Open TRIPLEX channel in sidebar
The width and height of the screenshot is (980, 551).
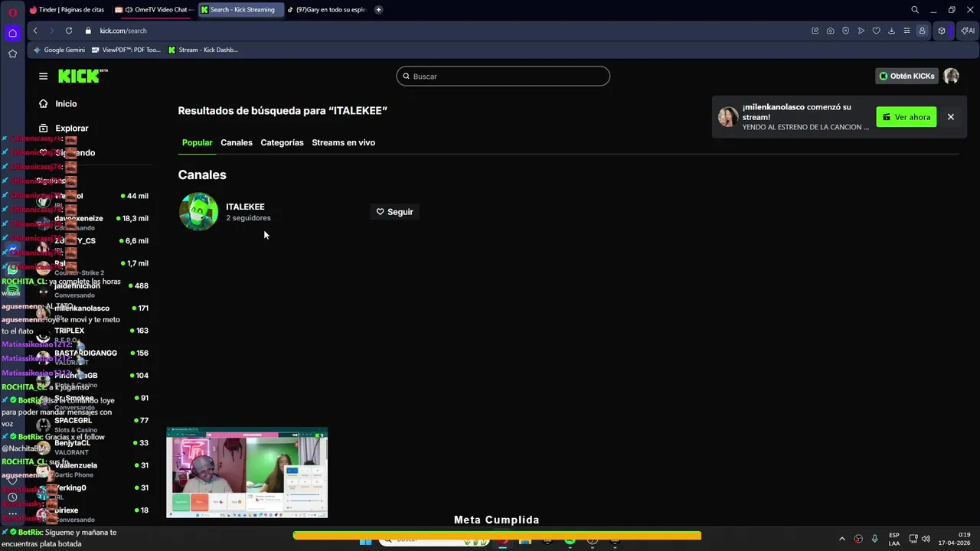(x=92, y=334)
